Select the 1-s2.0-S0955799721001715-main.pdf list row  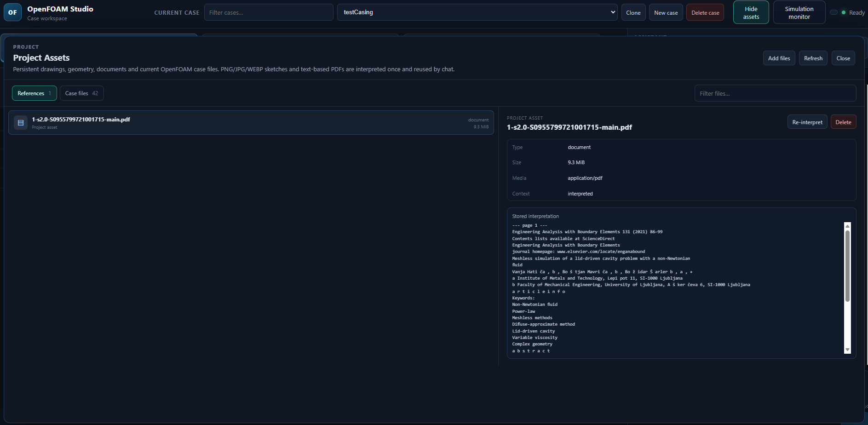pyautogui.click(x=251, y=123)
